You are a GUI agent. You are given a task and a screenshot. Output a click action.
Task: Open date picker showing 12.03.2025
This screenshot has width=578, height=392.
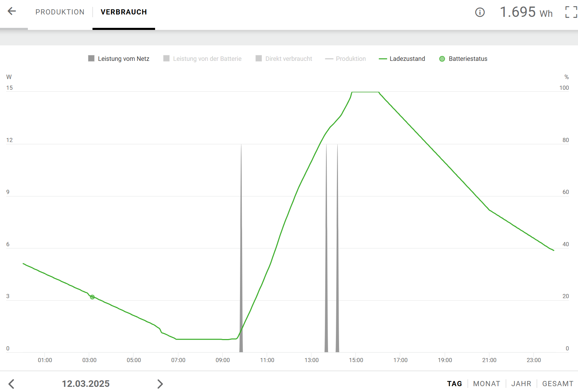(x=86, y=384)
